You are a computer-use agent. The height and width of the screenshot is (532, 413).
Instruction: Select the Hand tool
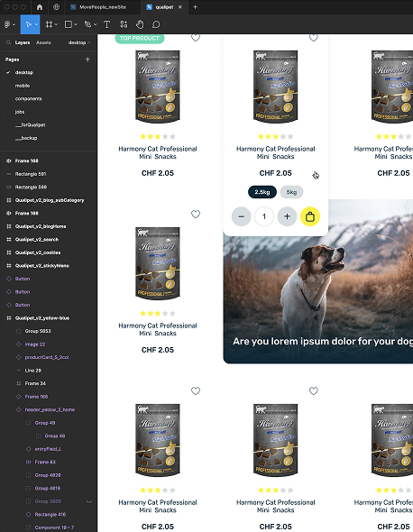(140, 24)
